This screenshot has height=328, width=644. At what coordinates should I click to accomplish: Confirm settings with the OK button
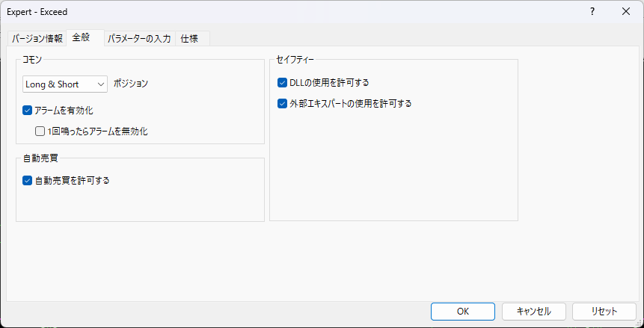[x=463, y=312]
